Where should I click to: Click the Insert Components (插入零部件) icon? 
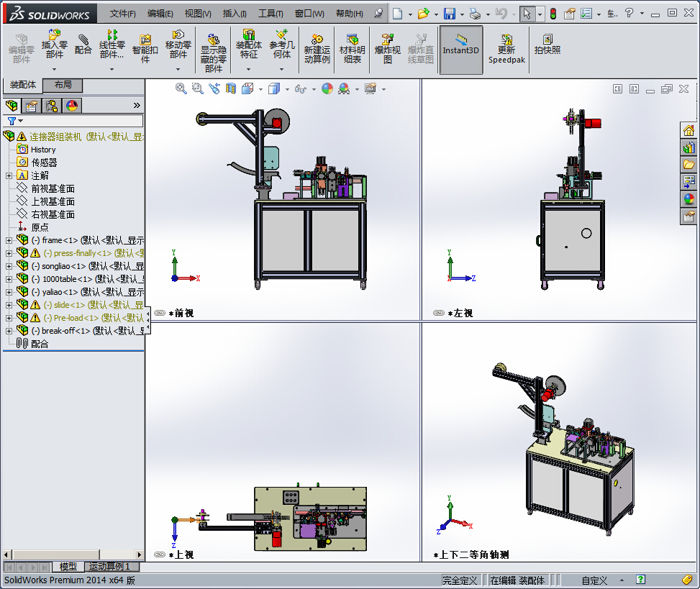pyautogui.click(x=55, y=44)
